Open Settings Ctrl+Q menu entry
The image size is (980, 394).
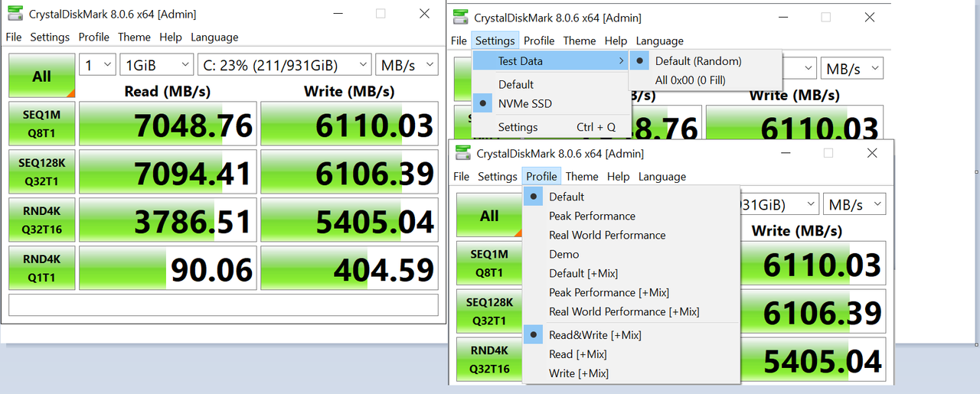pos(551,127)
